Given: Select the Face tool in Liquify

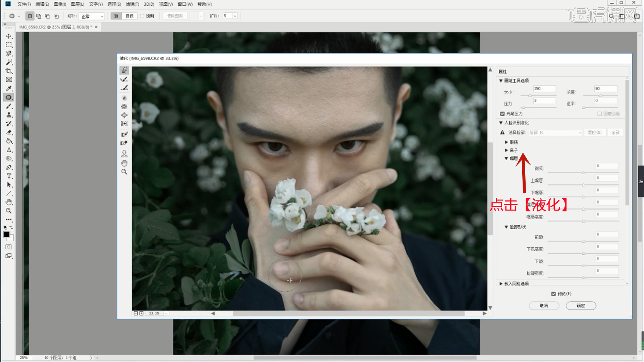Looking at the screenshot, I should pos(124,154).
